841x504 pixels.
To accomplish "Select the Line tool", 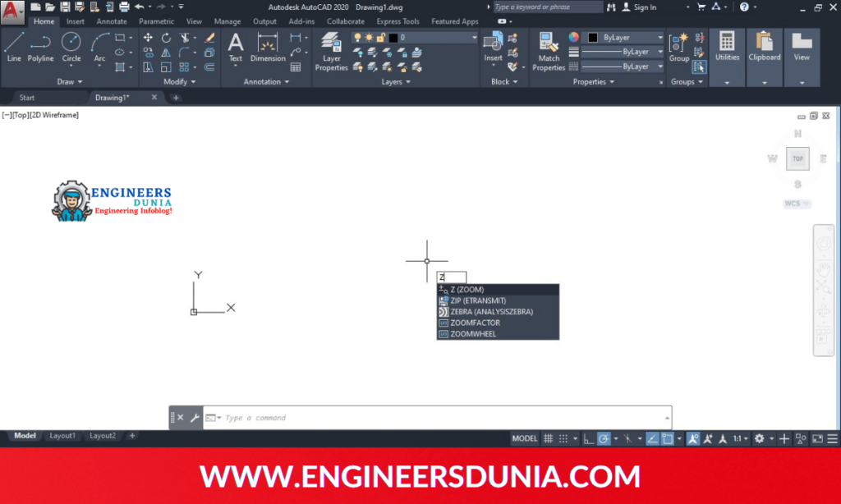I will 13,49.
